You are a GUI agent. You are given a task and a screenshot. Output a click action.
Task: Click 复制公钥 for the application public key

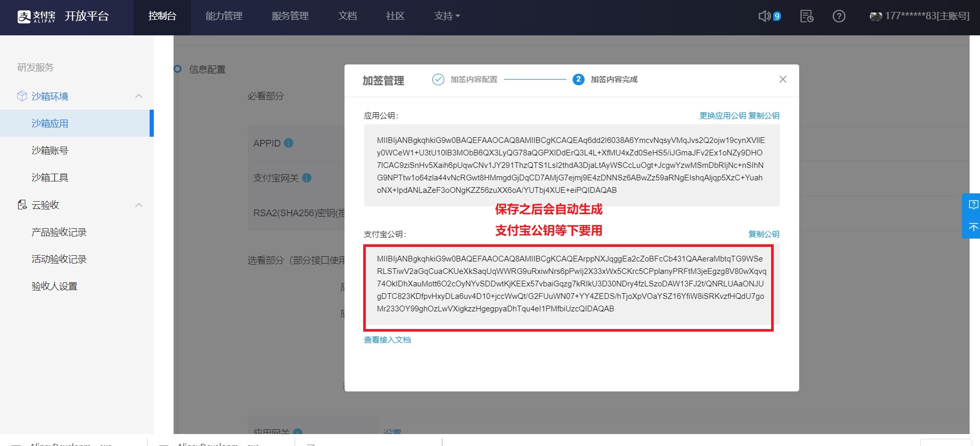tap(764, 115)
